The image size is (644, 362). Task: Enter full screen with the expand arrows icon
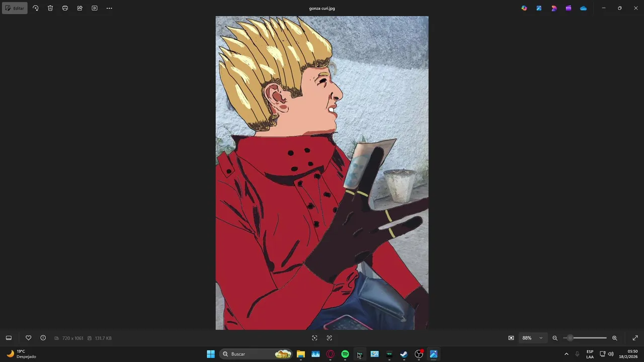click(635, 338)
